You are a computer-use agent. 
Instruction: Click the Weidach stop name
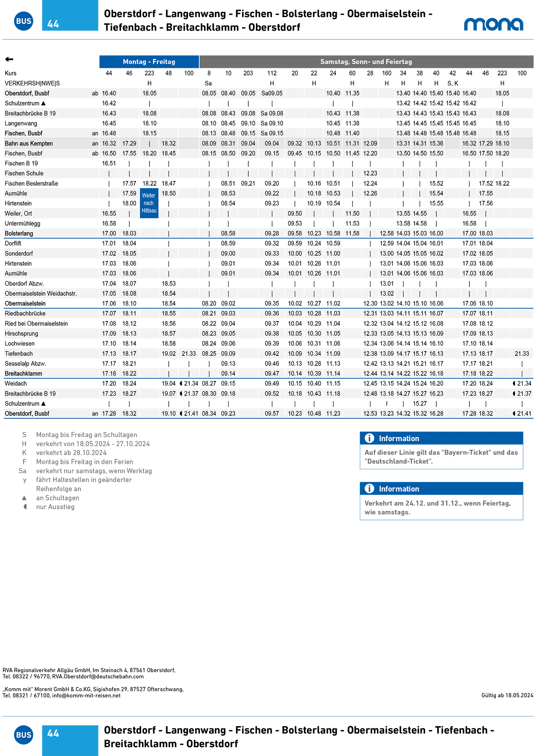point(16,383)
